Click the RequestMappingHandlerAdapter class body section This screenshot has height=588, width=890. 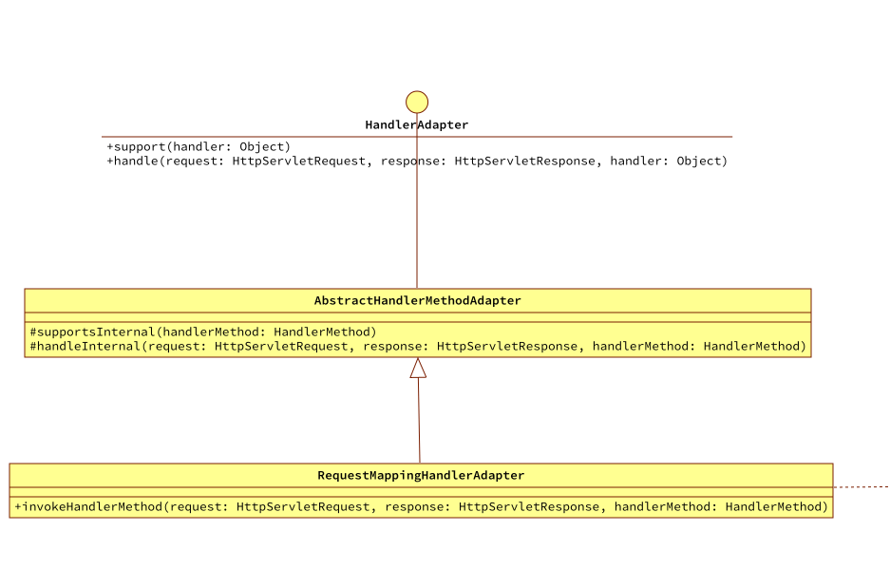(x=420, y=506)
